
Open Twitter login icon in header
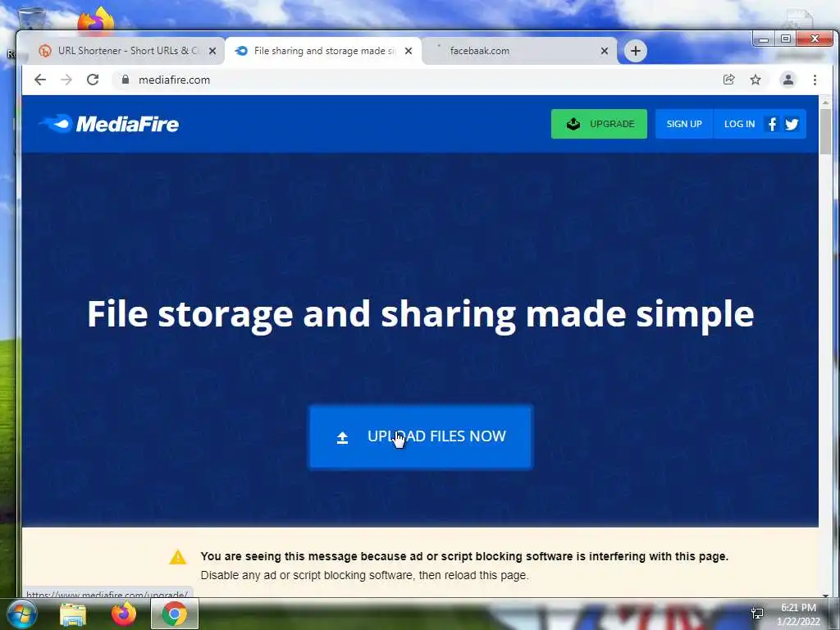coord(792,125)
